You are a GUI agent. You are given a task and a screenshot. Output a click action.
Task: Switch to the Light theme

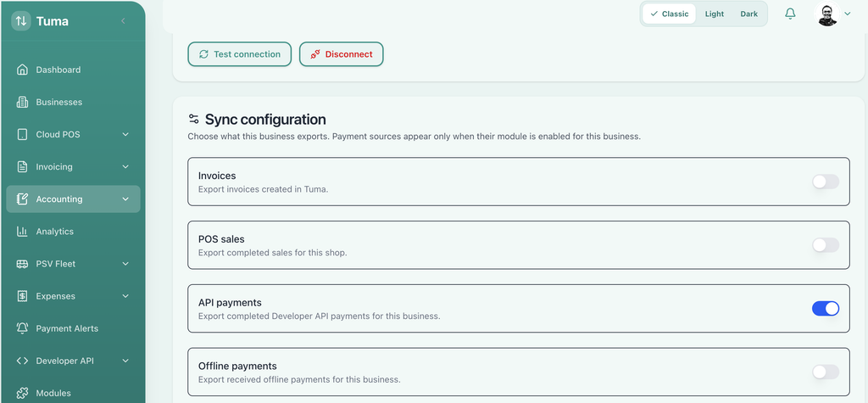click(x=714, y=14)
